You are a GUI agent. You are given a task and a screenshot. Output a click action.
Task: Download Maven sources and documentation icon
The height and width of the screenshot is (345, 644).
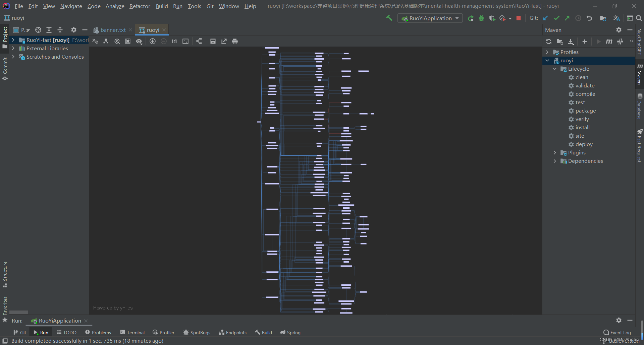click(571, 42)
